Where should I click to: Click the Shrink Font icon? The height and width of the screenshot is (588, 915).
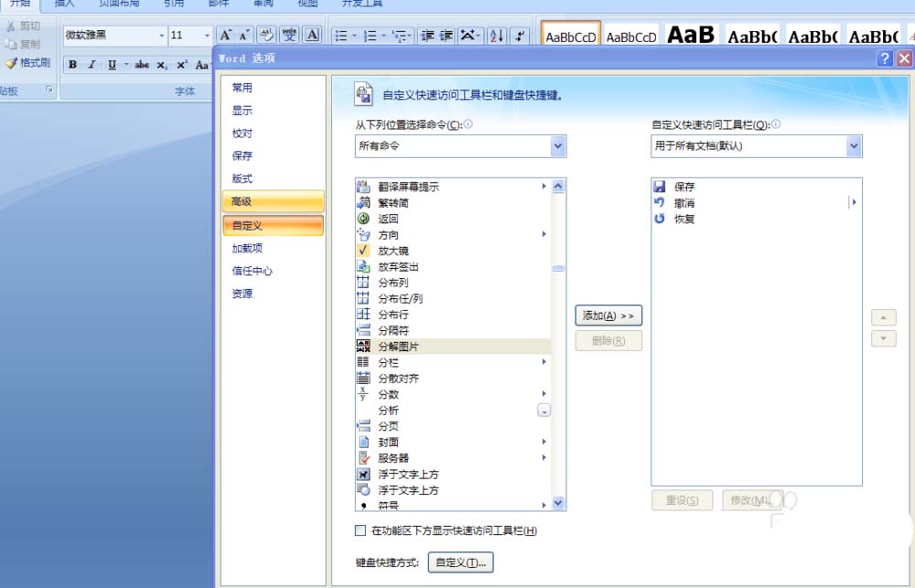244,36
